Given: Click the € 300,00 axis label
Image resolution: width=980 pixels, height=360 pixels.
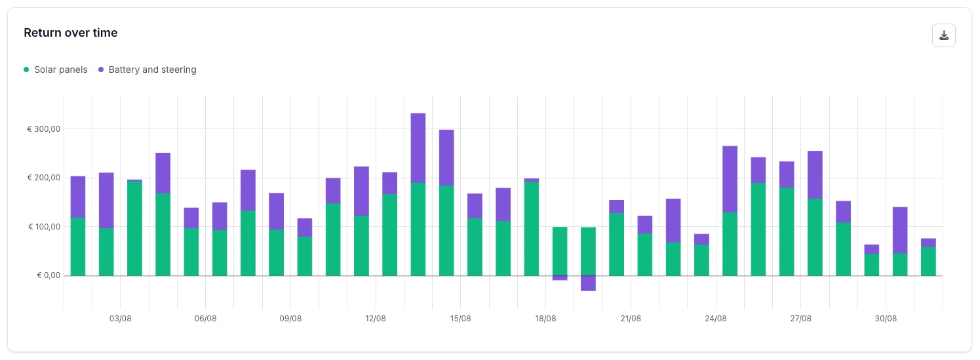Looking at the screenshot, I should point(44,129).
